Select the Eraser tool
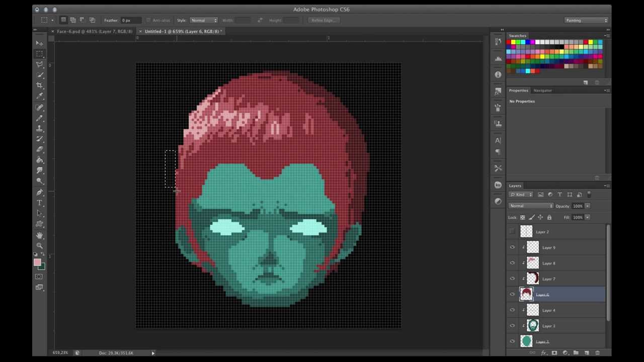 pyautogui.click(x=39, y=150)
